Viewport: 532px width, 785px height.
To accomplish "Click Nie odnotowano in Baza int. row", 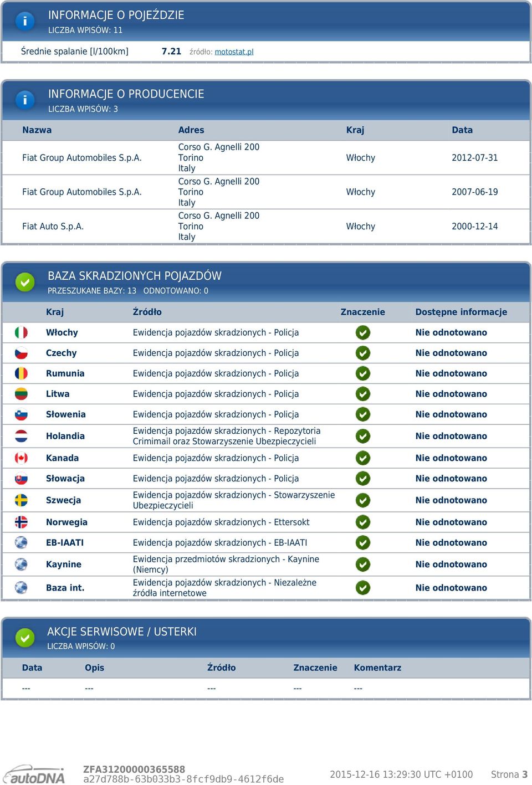I will (451, 588).
